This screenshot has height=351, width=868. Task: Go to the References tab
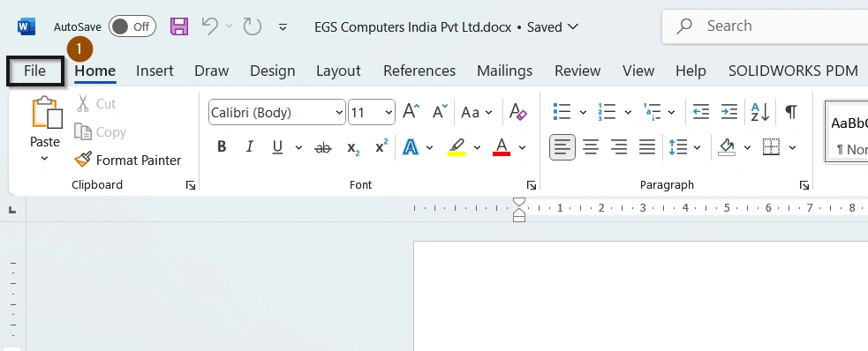coord(419,71)
